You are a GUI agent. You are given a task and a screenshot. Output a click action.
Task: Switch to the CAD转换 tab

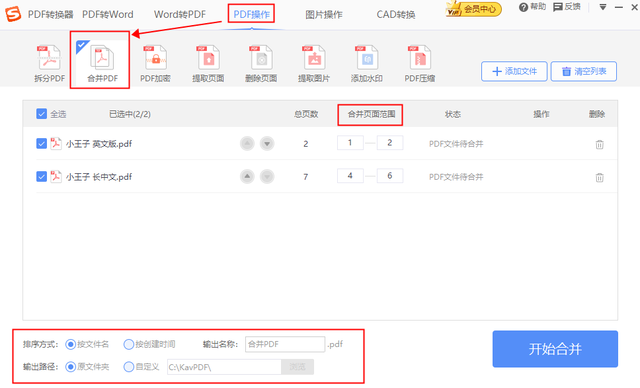(396, 15)
